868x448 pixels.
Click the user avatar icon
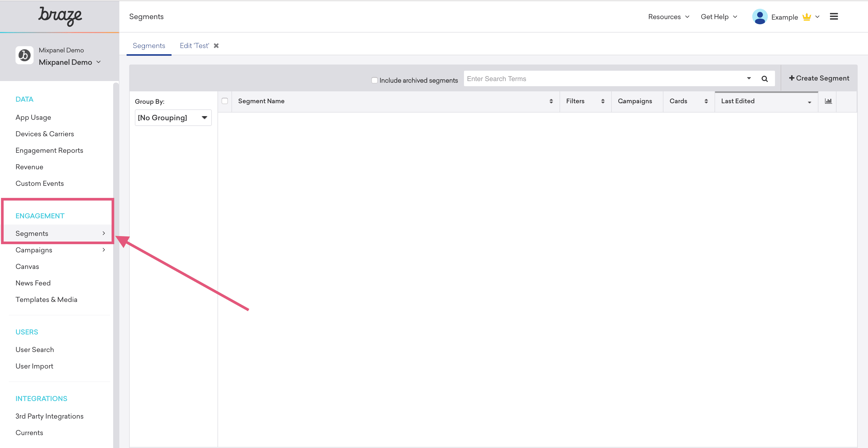[x=760, y=17]
